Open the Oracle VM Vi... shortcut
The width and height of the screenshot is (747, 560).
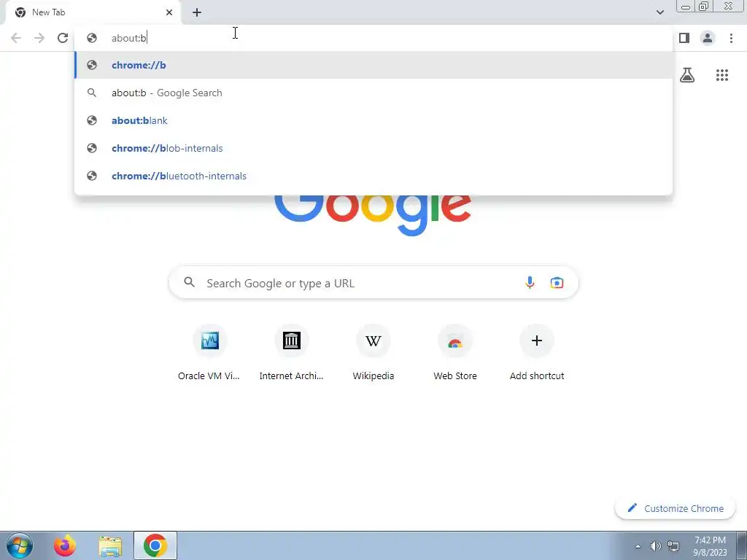click(209, 354)
